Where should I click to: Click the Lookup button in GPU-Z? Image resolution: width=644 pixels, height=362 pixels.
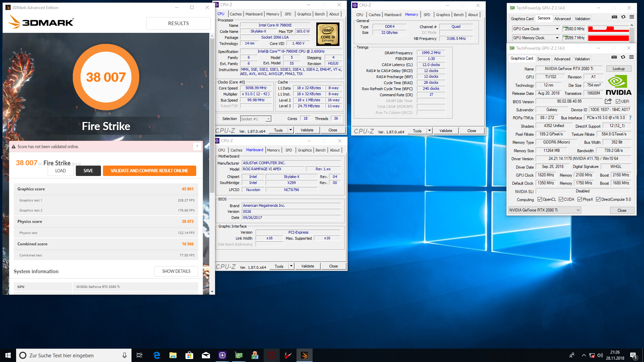tap(619, 69)
